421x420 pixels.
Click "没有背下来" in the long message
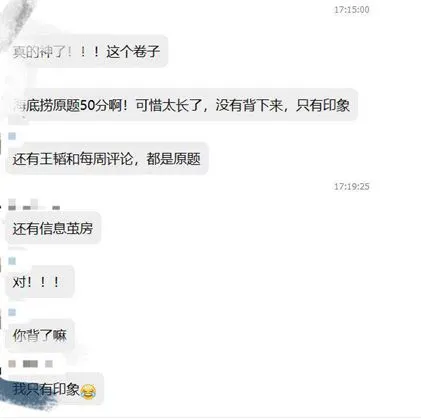point(249,105)
